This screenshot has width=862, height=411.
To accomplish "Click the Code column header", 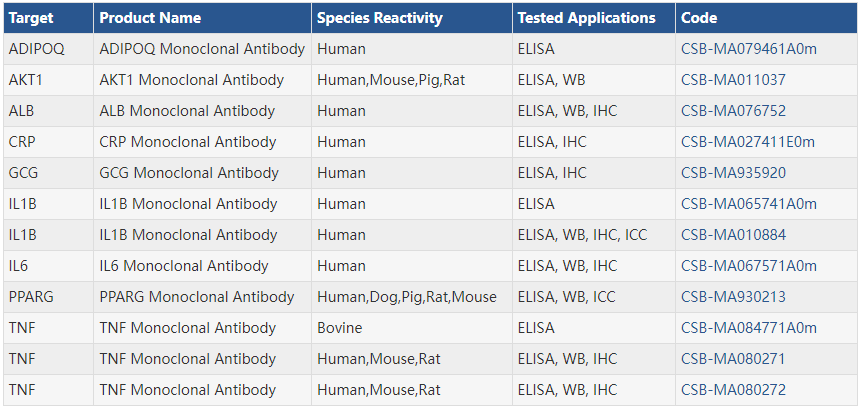I will click(x=699, y=18).
